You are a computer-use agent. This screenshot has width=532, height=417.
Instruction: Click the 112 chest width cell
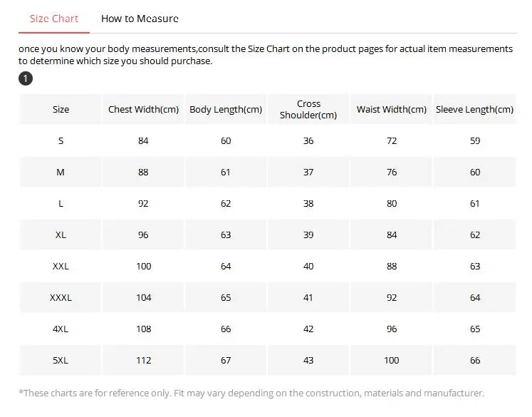click(143, 360)
